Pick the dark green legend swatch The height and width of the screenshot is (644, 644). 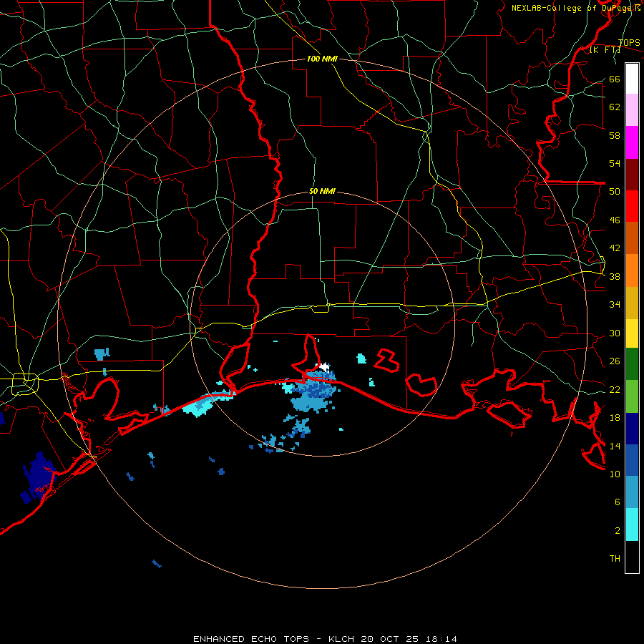tap(632, 364)
